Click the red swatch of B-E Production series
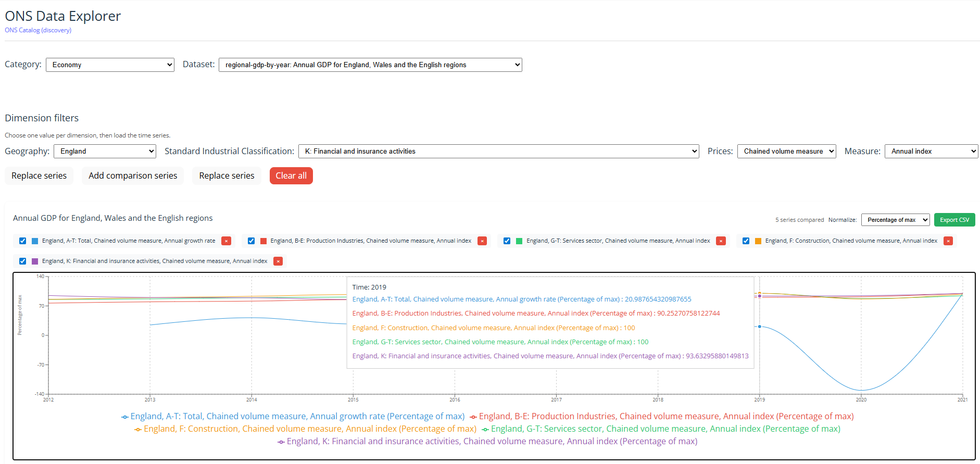The width and height of the screenshot is (980, 464). click(263, 241)
